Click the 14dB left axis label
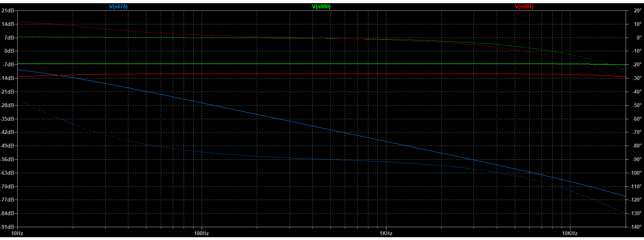Image resolution: width=644 pixels, height=240 pixels. click(x=8, y=24)
